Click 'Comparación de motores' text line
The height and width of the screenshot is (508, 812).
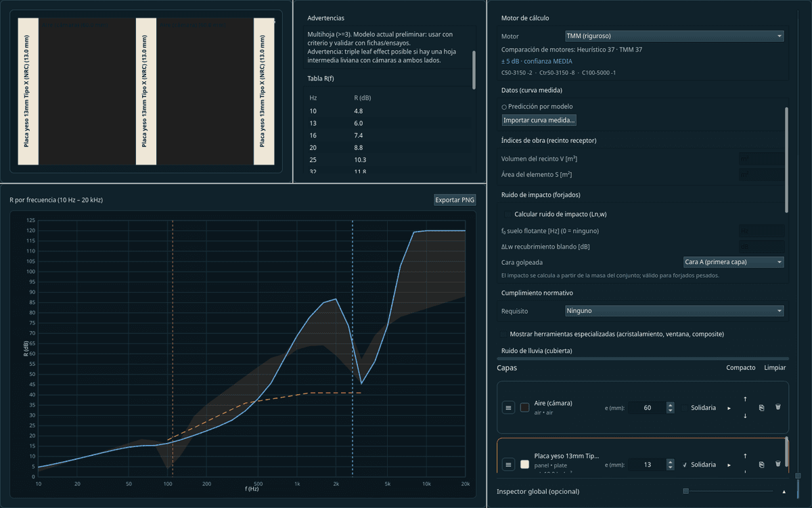[x=572, y=49]
